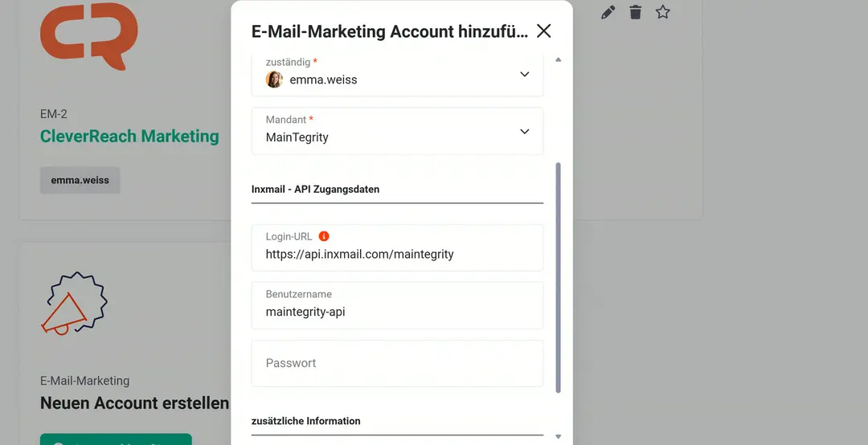
Task: Open the Mandant dropdown
Action: 398,131
